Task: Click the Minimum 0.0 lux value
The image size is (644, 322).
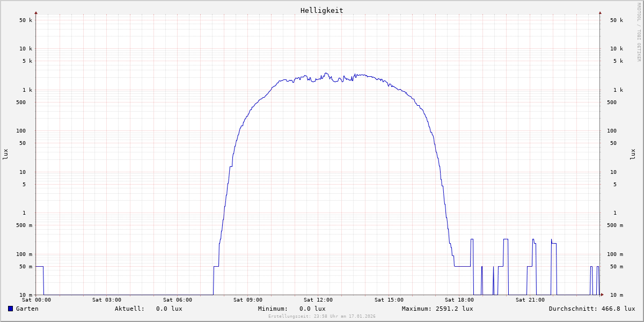Action: click(312, 309)
